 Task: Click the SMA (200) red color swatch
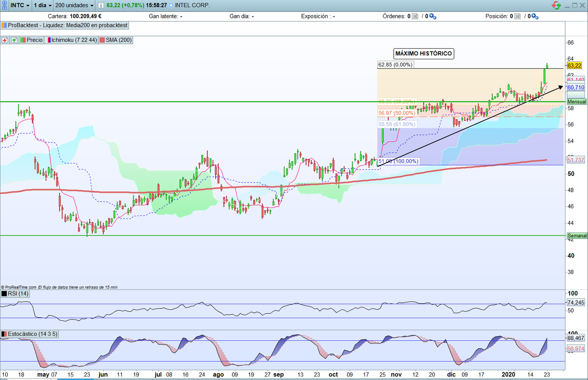[x=102, y=40]
